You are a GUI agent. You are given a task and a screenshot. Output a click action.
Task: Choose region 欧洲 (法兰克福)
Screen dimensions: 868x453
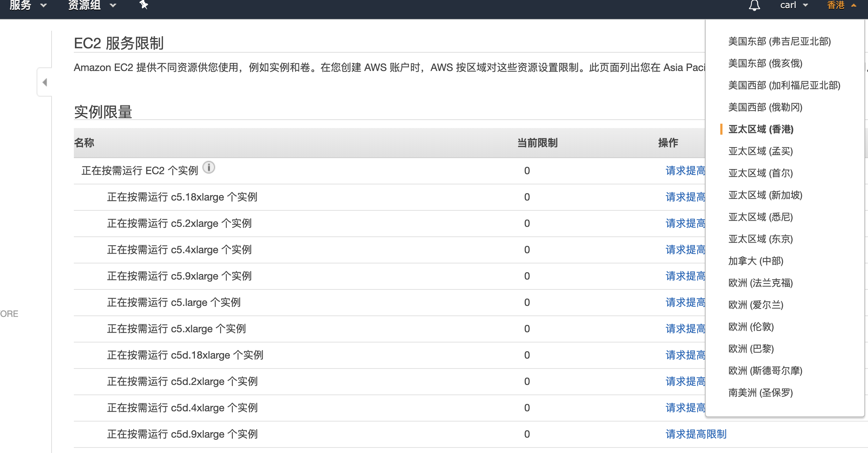[x=760, y=283]
